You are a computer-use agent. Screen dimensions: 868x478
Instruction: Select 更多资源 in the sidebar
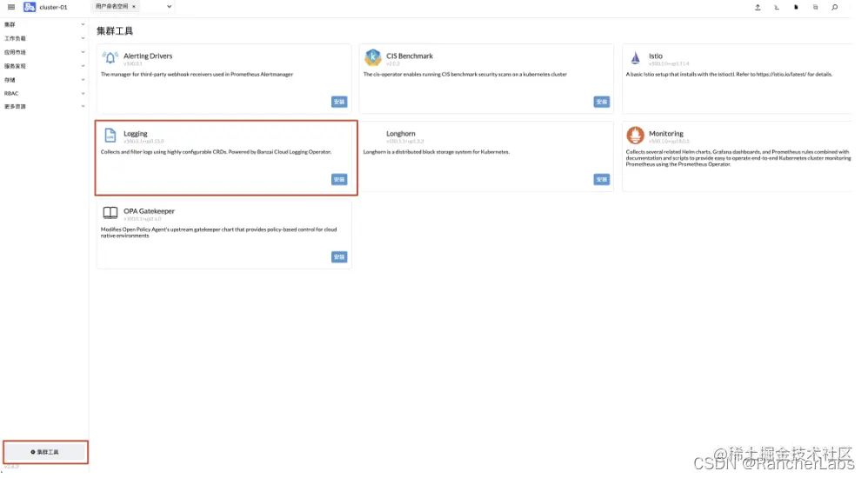15,107
